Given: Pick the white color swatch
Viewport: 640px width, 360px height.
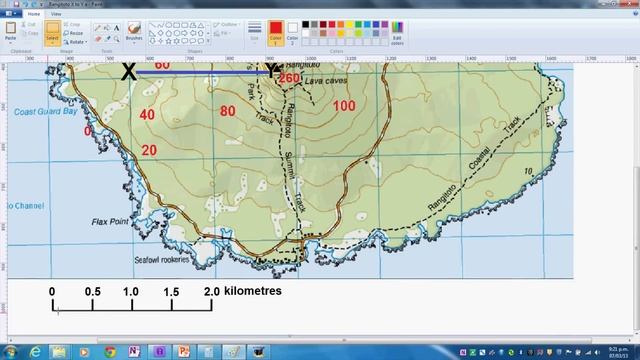Looking at the screenshot, I should [305, 33].
